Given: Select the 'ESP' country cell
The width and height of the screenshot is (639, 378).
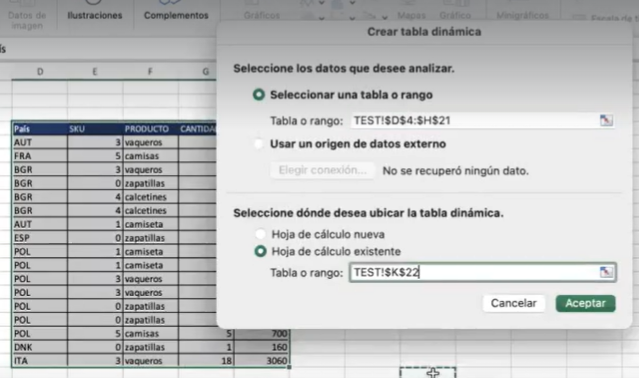Looking at the screenshot, I should [x=40, y=238].
